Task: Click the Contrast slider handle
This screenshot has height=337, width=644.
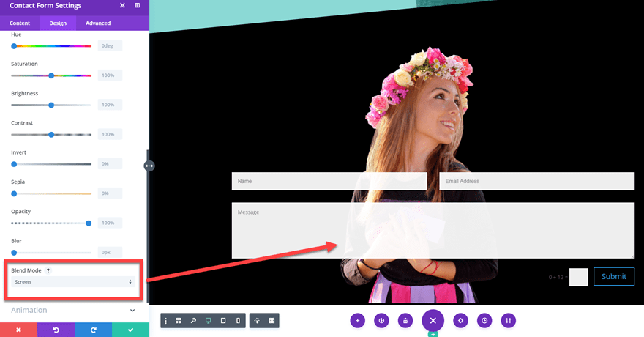Action: tap(51, 135)
